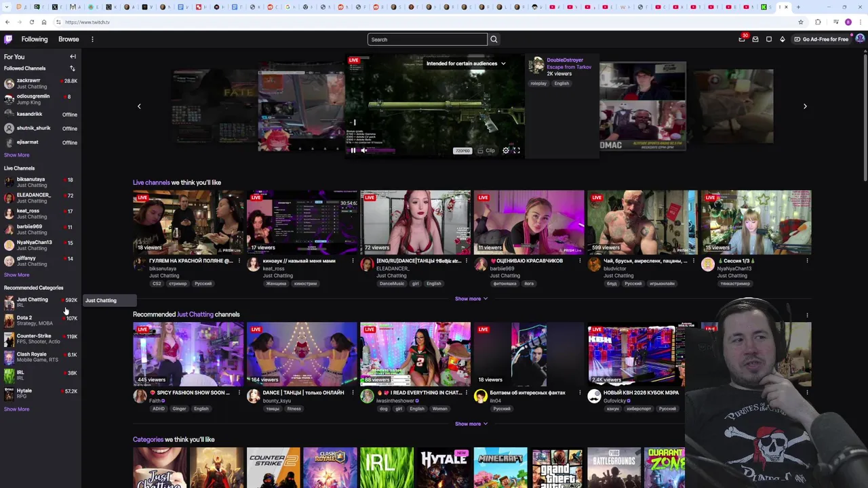Open Escape from Tarkov game link
This screenshot has width=868, height=488.
click(x=569, y=67)
